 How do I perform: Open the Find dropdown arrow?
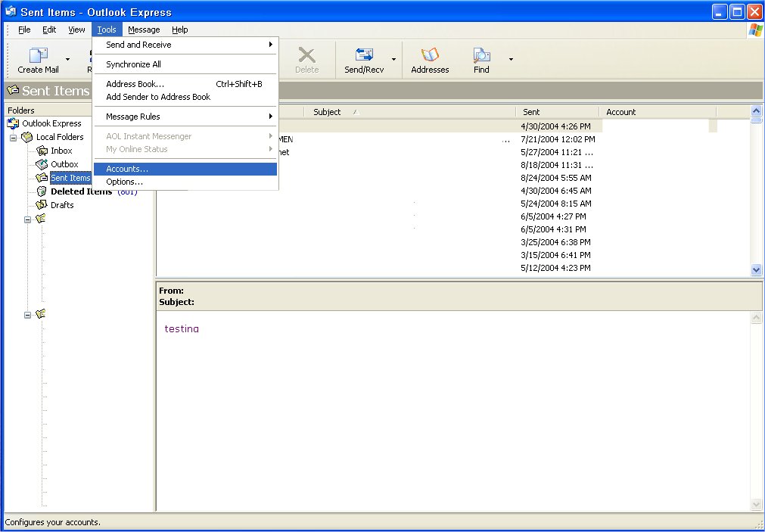pos(511,60)
